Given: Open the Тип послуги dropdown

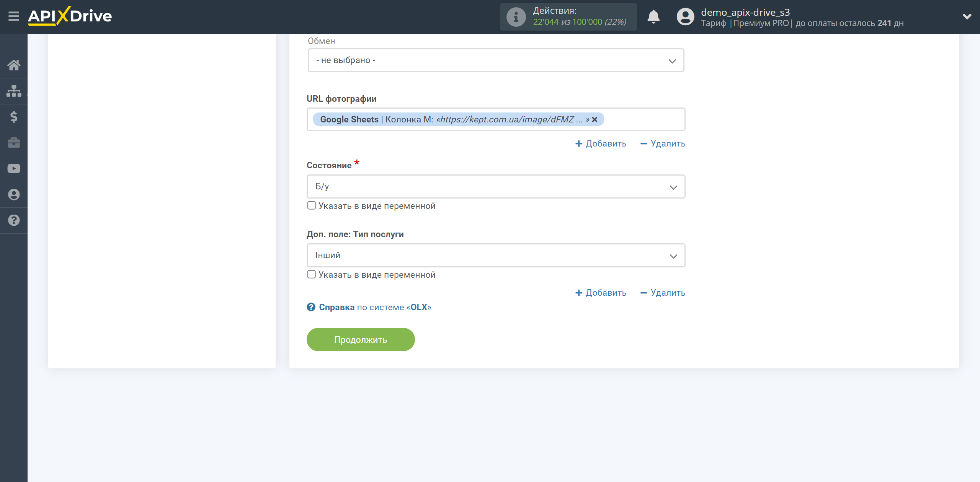Looking at the screenshot, I should pos(496,256).
